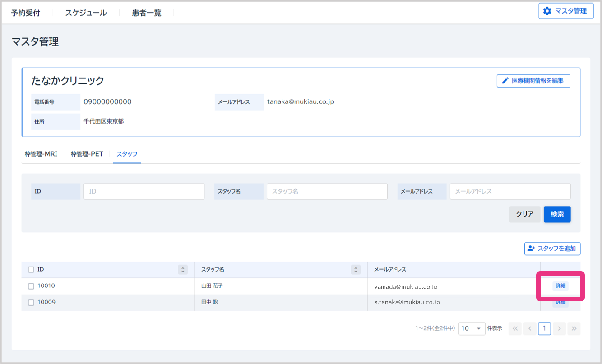
Task: Toggle the select-all checkbox in ID header
Action: click(31, 270)
